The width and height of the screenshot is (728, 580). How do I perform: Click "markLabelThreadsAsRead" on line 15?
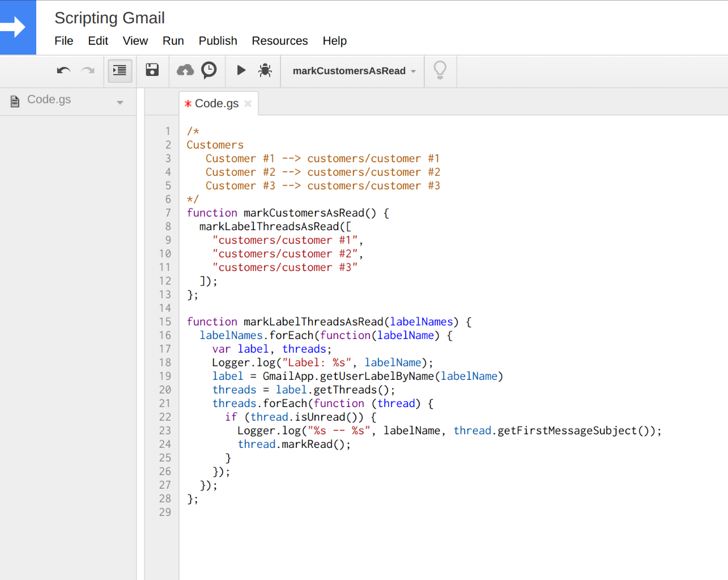point(313,321)
